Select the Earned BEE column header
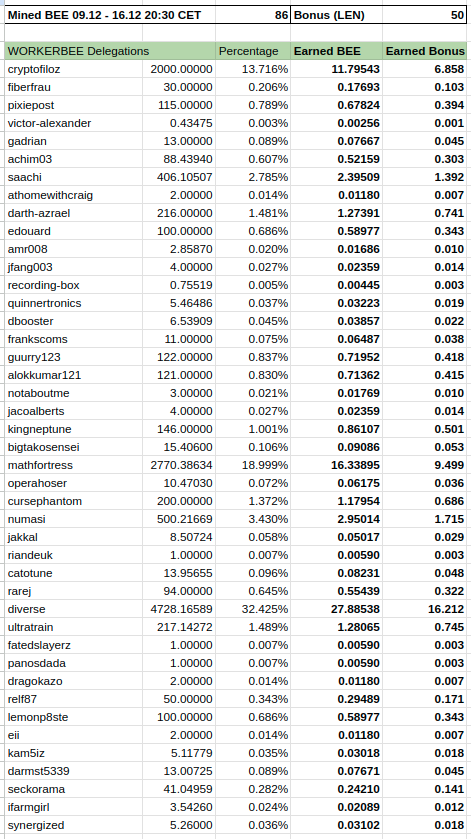The height and width of the screenshot is (839, 471). coord(337,51)
